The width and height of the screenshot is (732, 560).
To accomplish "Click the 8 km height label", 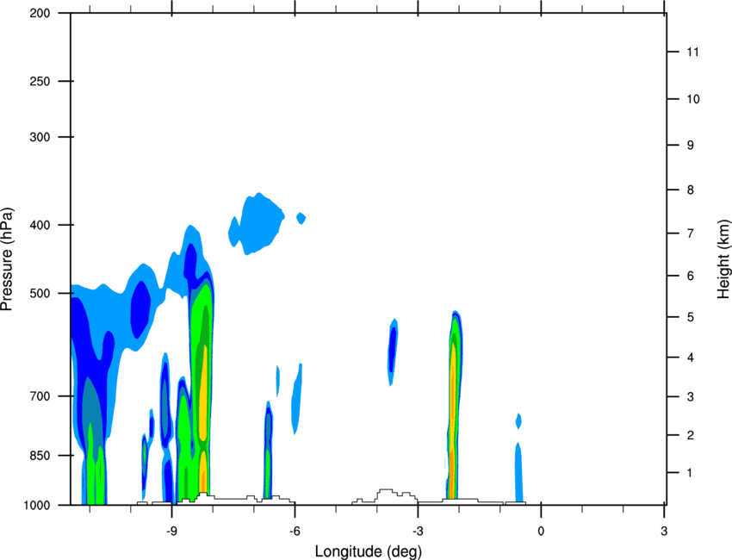I will (691, 190).
